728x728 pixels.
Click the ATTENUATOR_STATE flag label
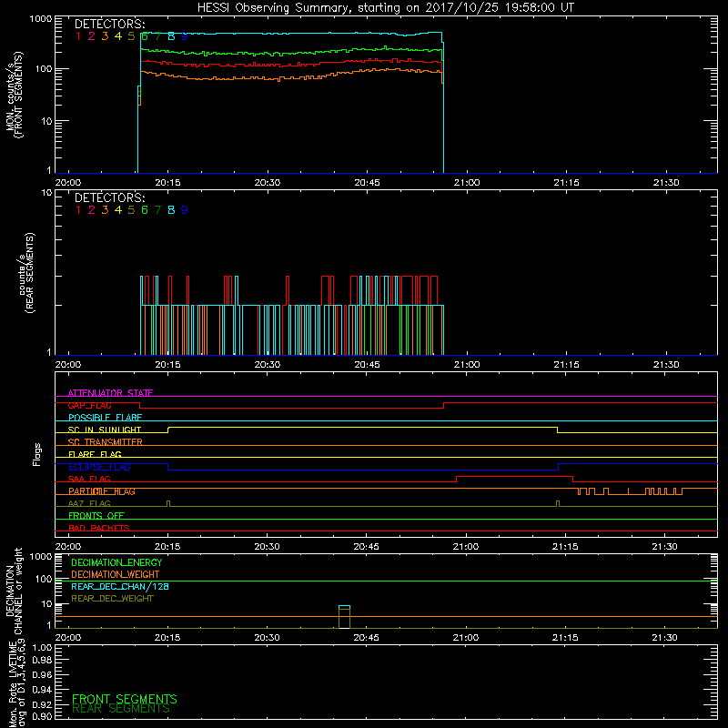tap(110, 393)
